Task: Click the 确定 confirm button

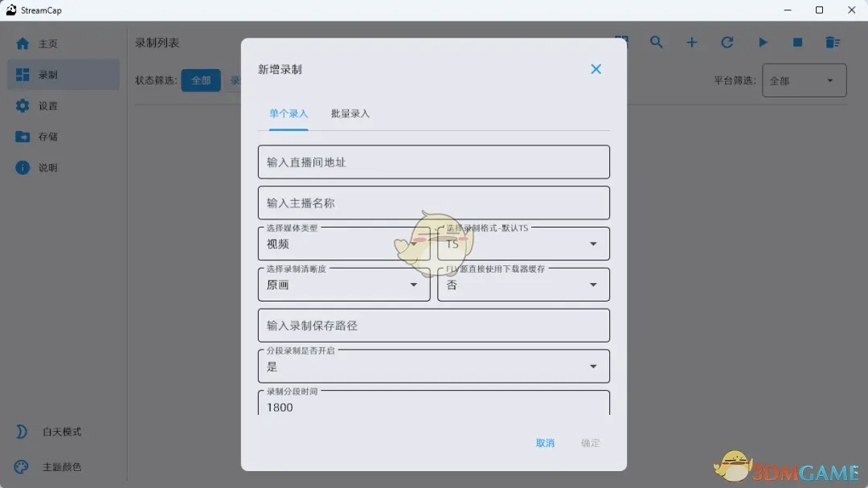Action: (590, 443)
